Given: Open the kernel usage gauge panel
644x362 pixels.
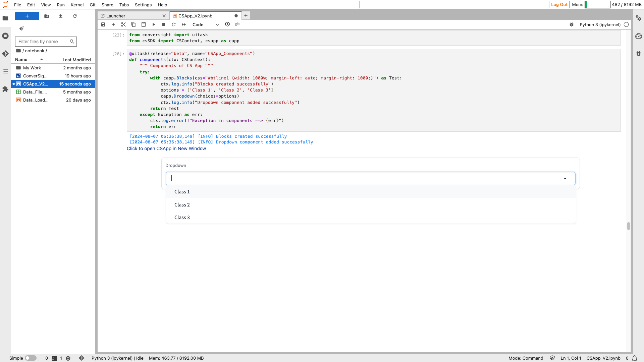Looking at the screenshot, I should [x=639, y=36].
